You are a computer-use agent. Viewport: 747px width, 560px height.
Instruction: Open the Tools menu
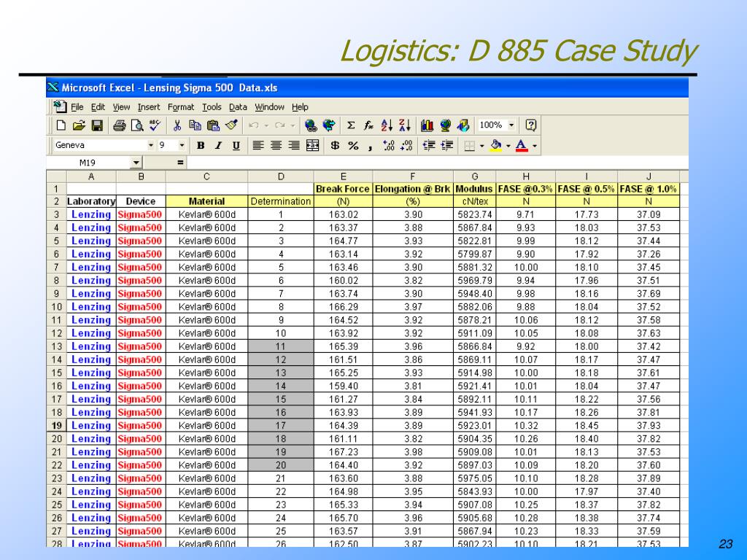(212, 107)
